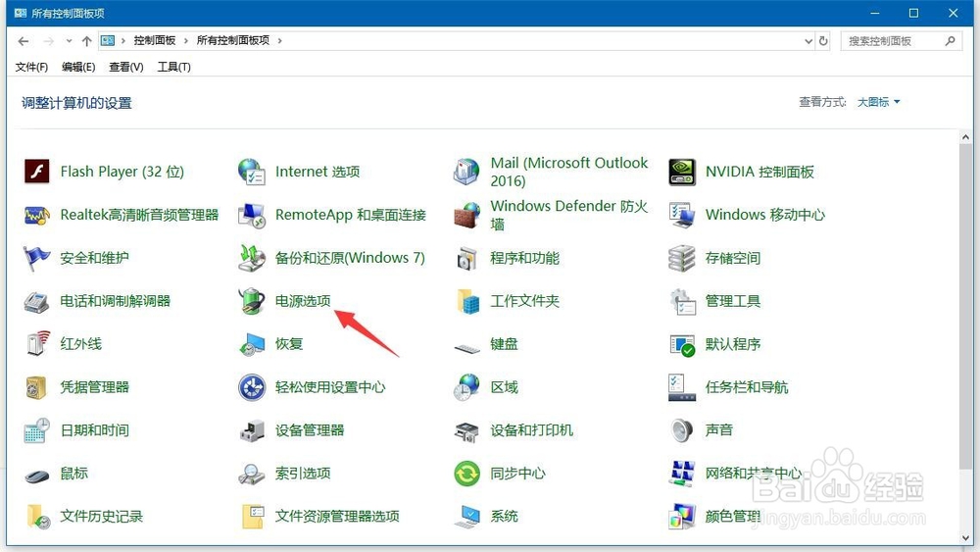Open the 设备管理器 icon

(x=252, y=430)
